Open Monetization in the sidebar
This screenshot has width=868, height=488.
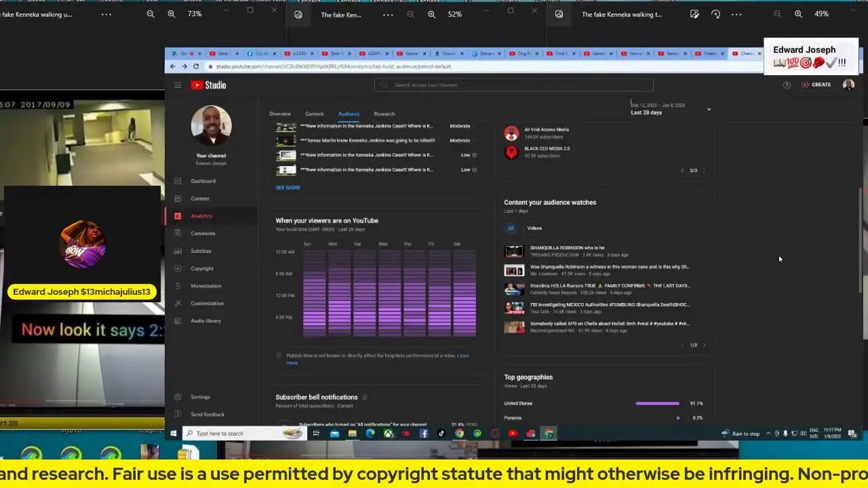pyautogui.click(x=206, y=286)
